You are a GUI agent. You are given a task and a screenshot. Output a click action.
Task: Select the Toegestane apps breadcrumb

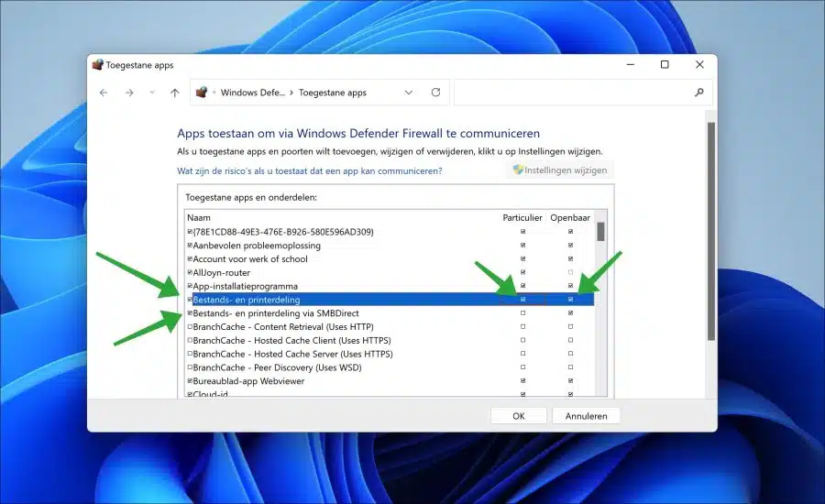[333, 93]
